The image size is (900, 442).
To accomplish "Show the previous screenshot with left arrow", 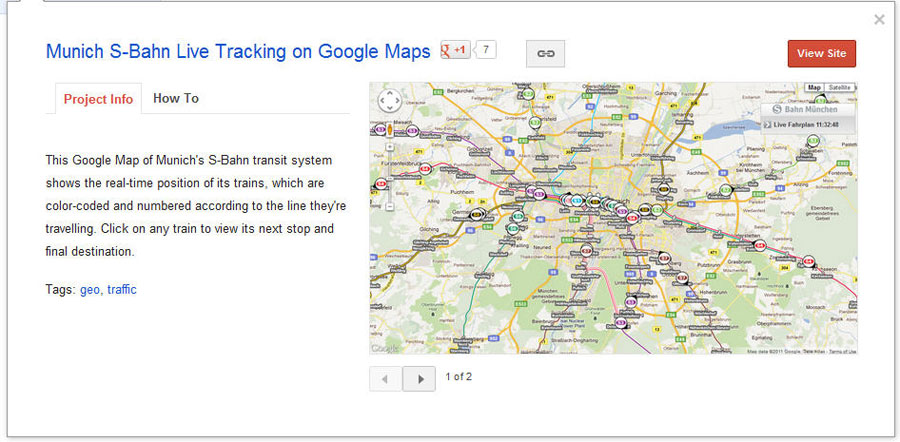I will pyautogui.click(x=385, y=378).
